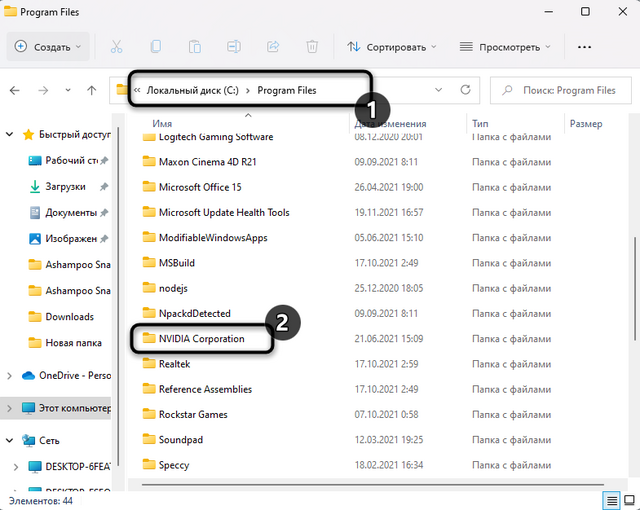
Task: Open address bar history dropdown chevron
Action: [438, 90]
